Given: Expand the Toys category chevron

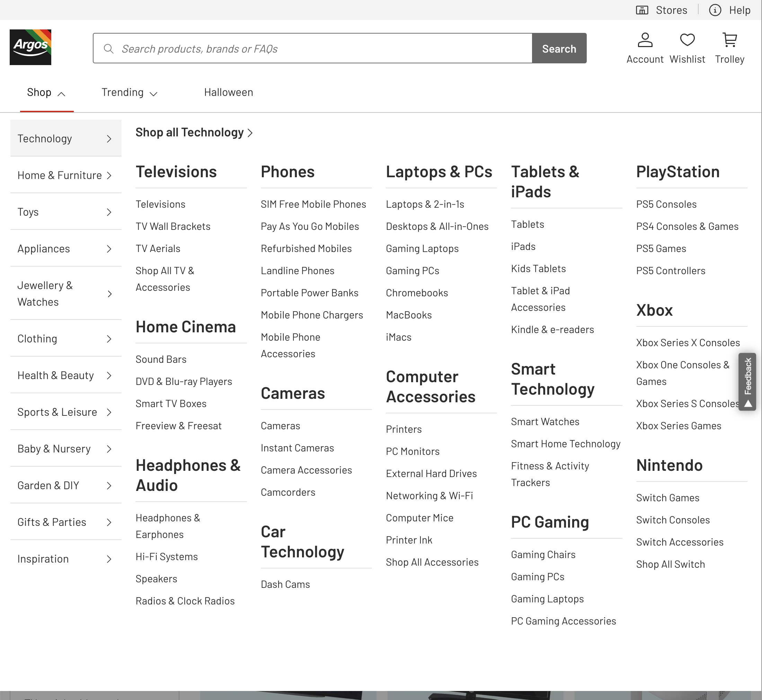Looking at the screenshot, I should pyautogui.click(x=109, y=212).
